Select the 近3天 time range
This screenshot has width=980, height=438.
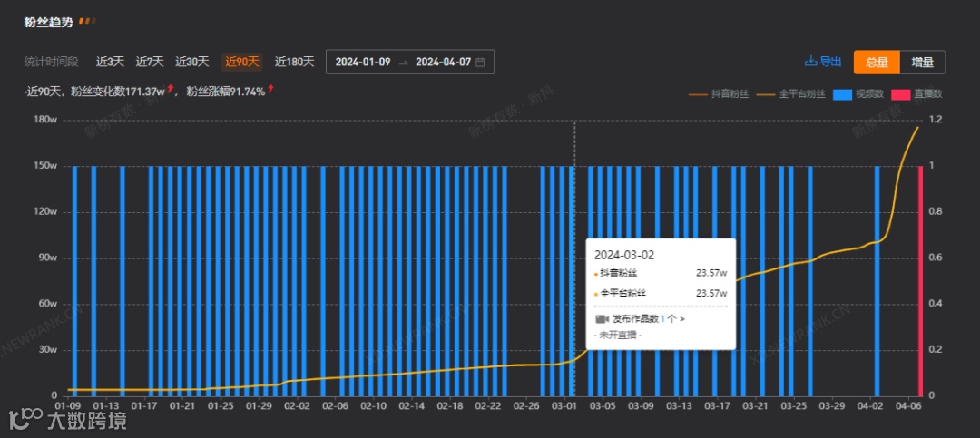tap(110, 62)
